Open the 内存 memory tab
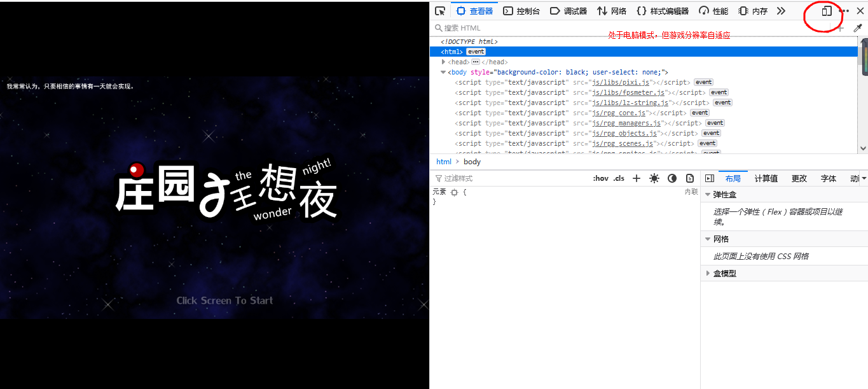868x389 pixels. pos(753,11)
